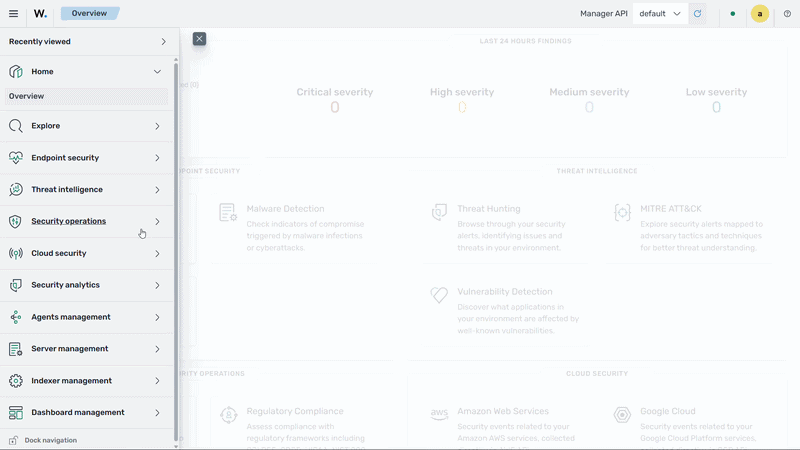
Task: Click the Threat Hunting icon
Action: [439, 212]
